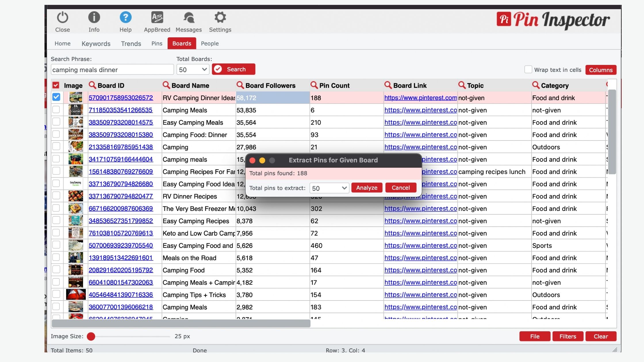Click the Board Name column search icon
Image resolution: width=644 pixels, height=362 pixels.
coord(166,85)
